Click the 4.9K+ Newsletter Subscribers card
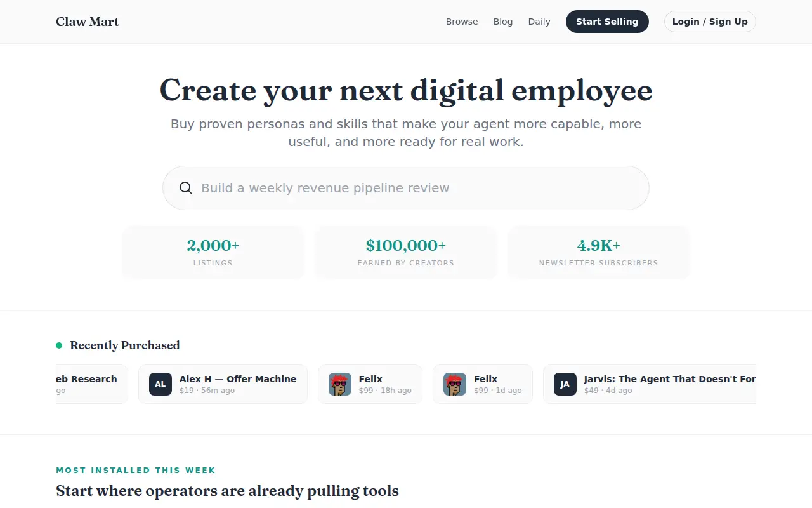 pyautogui.click(x=599, y=252)
